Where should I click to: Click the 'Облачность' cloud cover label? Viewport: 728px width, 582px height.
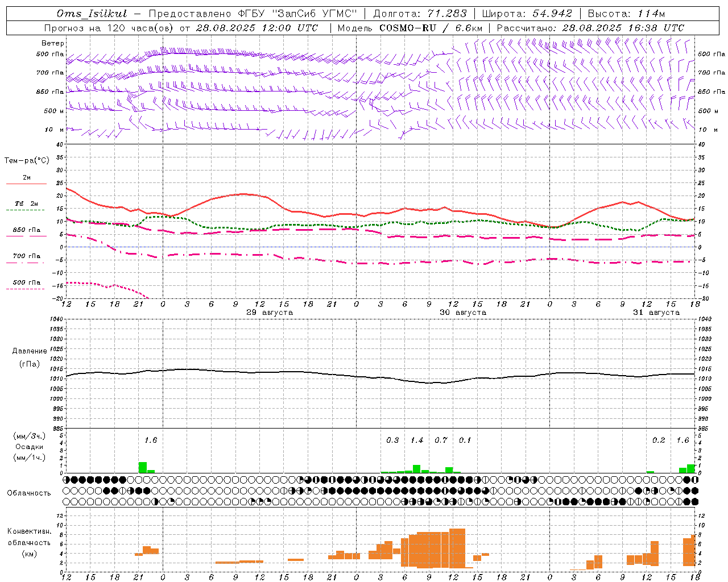(x=29, y=493)
